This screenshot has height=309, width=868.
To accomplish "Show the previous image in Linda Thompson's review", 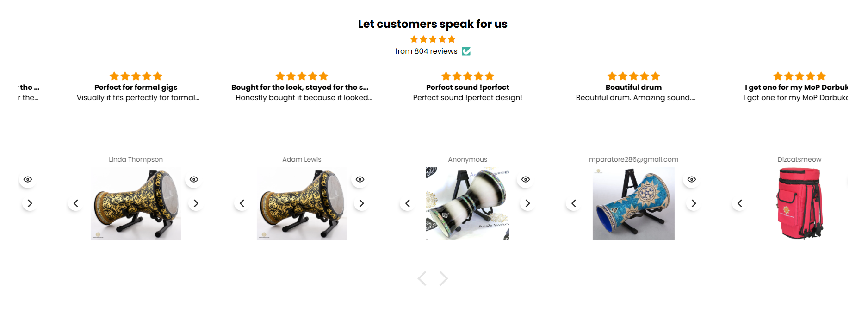I will coord(76,203).
